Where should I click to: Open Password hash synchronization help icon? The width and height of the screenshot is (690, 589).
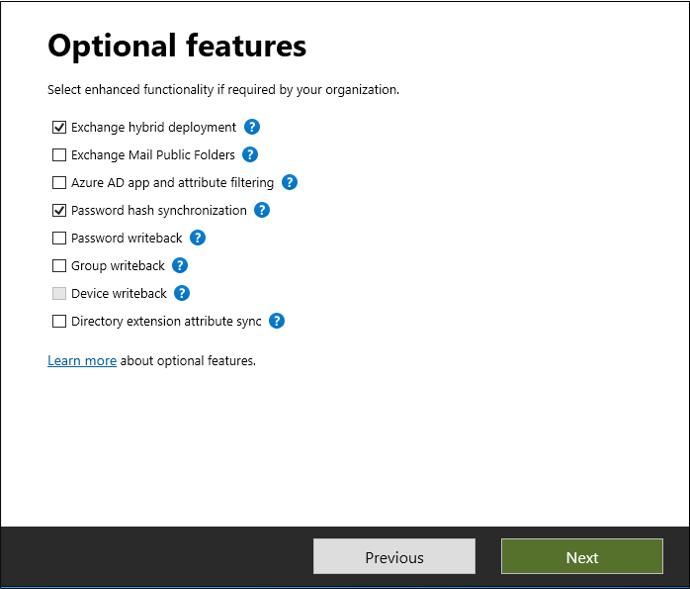pos(262,210)
